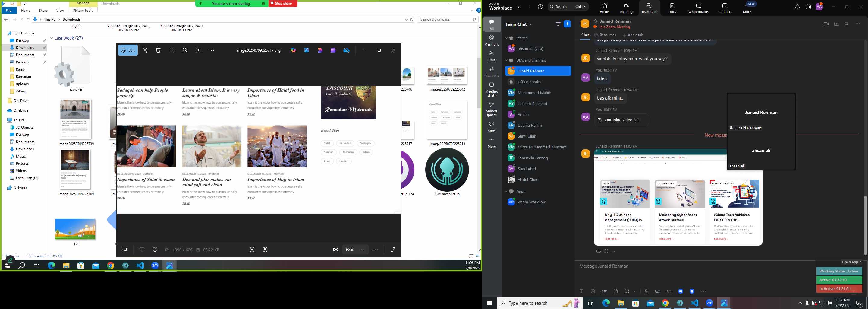Click the Zoom chat vertical scrollbar
The image size is (868, 309).
click(865, 225)
